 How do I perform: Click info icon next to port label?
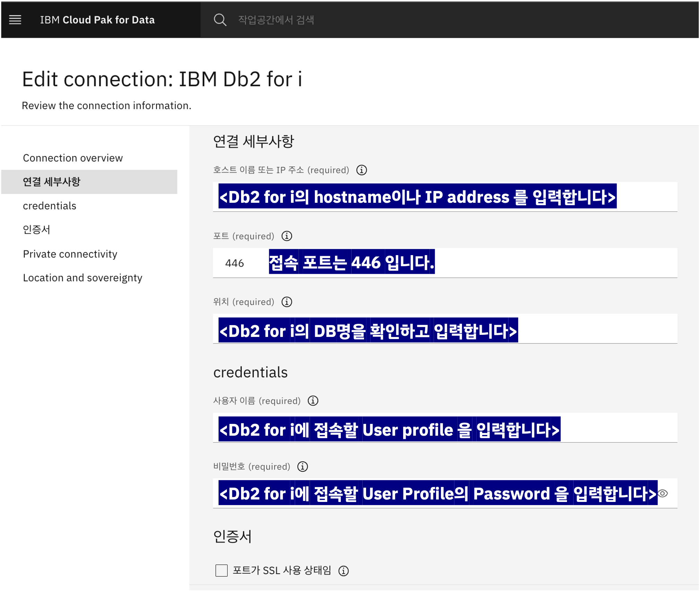click(x=286, y=236)
